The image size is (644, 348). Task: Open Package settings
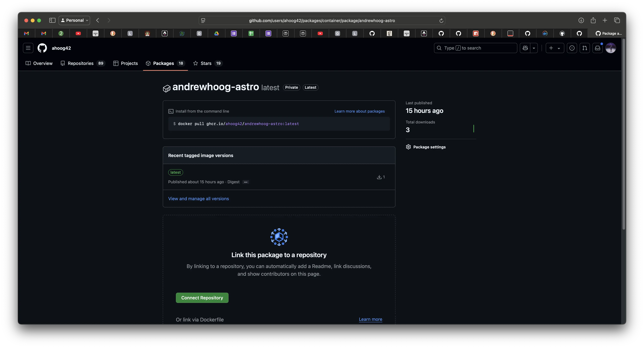(x=429, y=147)
